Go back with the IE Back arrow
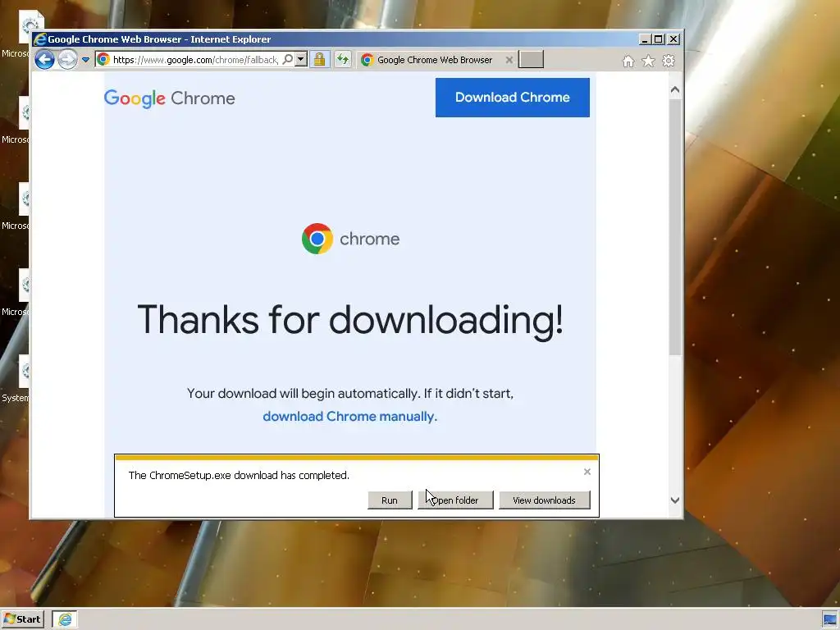 click(45, 59)
